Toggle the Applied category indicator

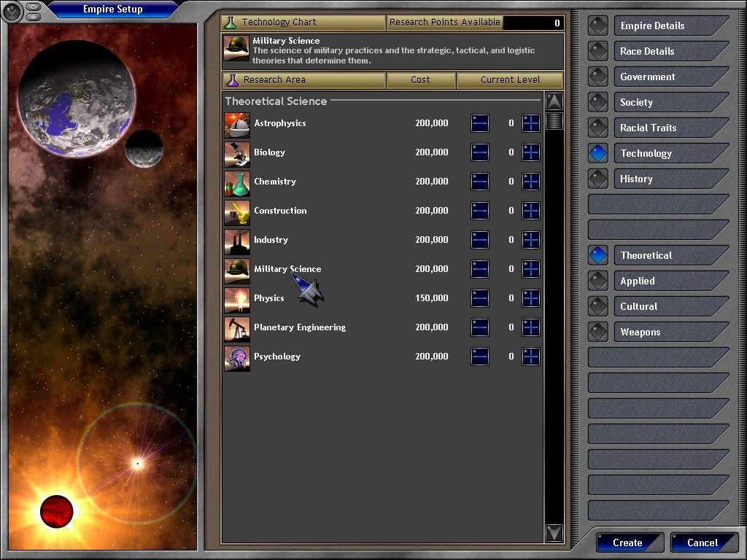pos(598,281)
